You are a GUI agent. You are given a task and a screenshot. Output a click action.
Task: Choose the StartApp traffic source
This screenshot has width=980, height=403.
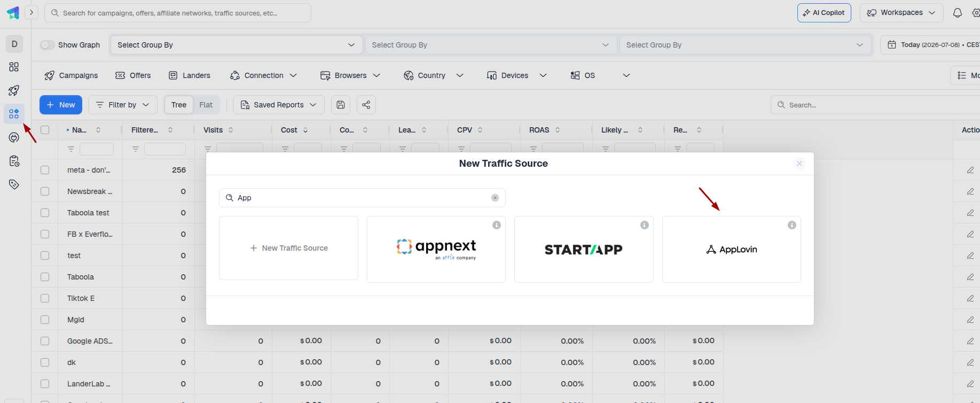click(584, 249)
